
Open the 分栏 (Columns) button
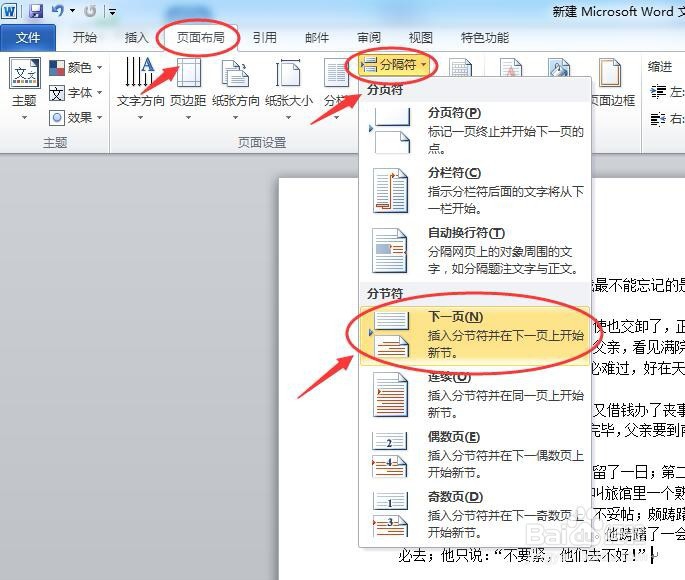pyautogui.click(x=336, y=88)
